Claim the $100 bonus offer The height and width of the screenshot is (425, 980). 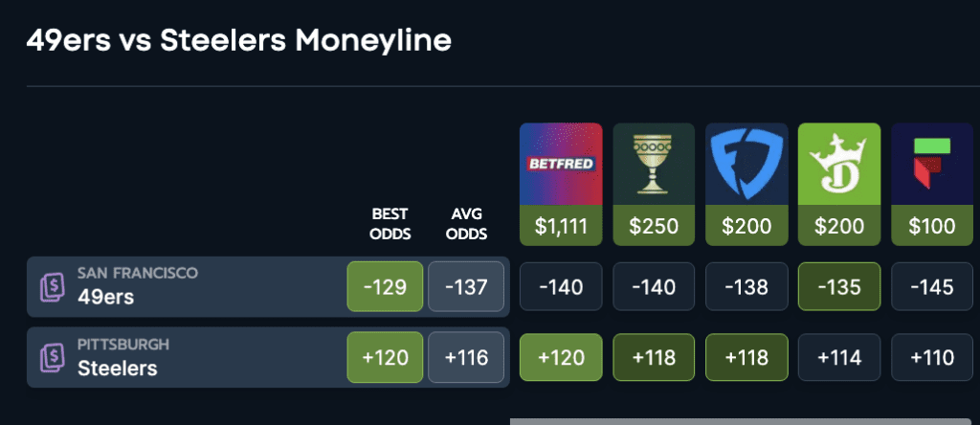click(931, 226)
